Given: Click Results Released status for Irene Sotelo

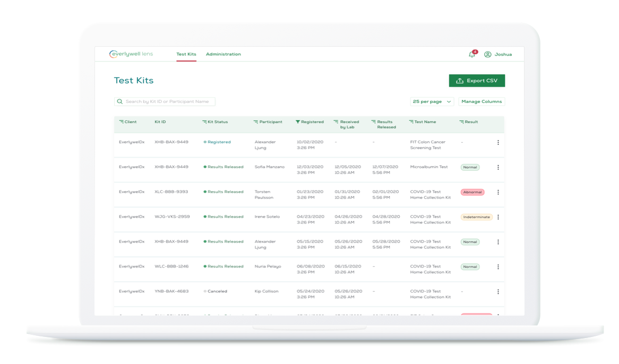Looking at the screenshot, I should (223, 216).
